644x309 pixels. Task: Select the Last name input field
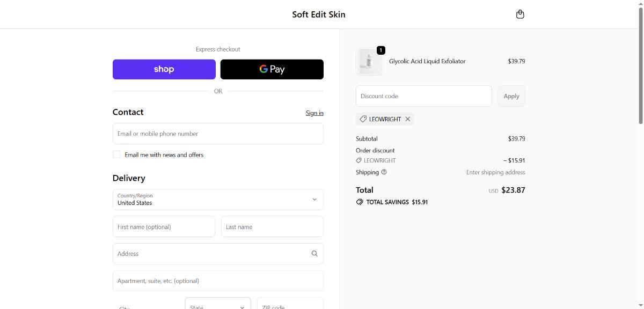[x=272, y=226]
